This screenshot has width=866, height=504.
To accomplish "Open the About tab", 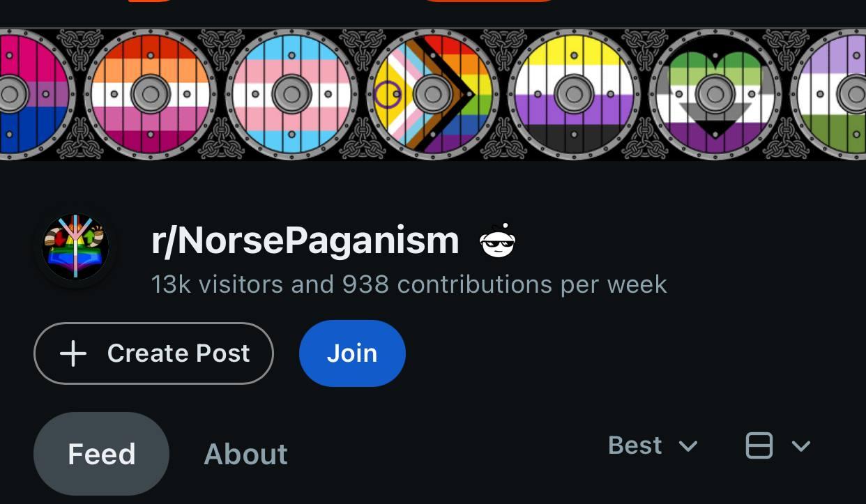I will 245,455.
